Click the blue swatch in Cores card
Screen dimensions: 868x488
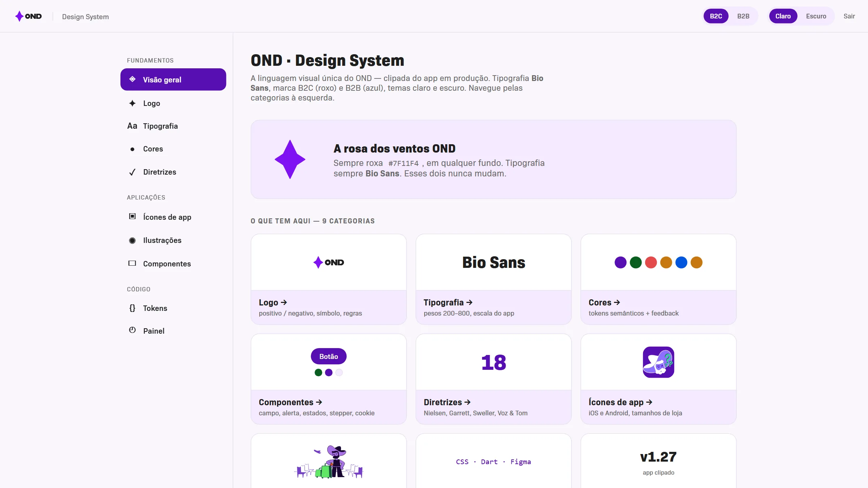pyautogui.click(x=681, y=262)
